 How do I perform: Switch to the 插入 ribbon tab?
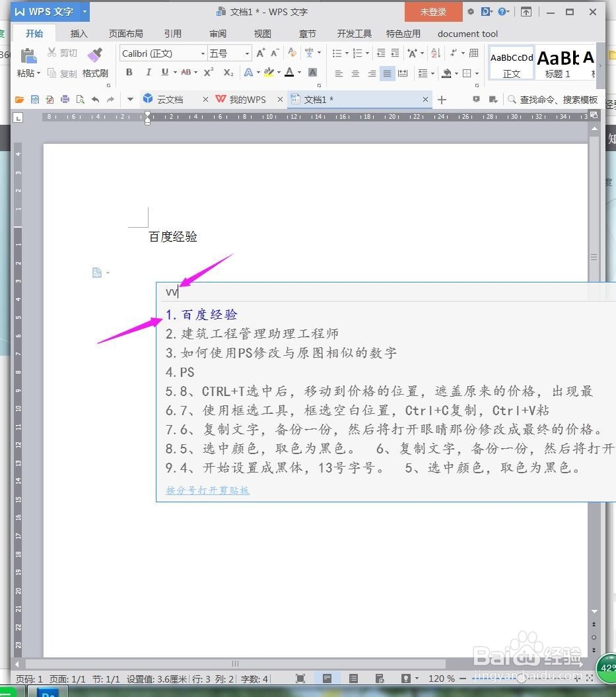pos(79,34)
